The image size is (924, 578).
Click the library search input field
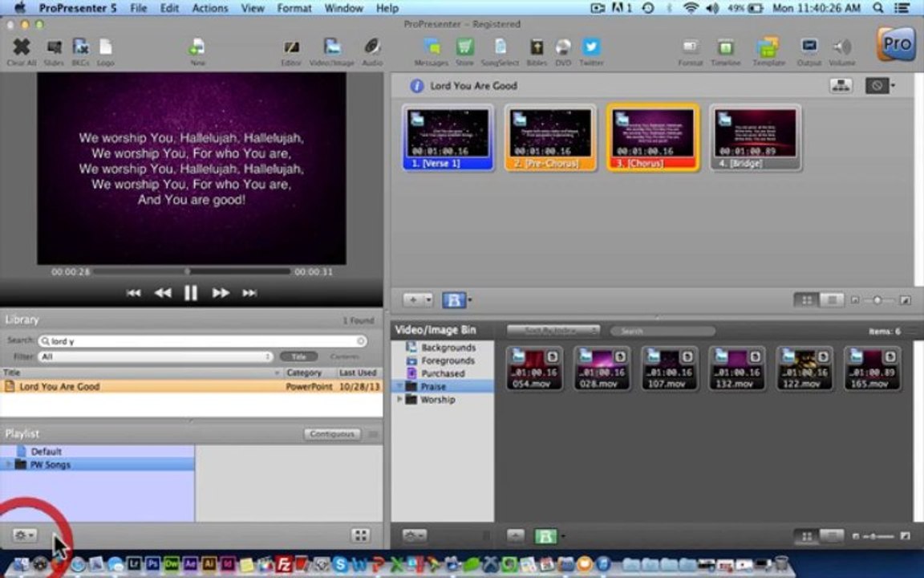(202, 341)
